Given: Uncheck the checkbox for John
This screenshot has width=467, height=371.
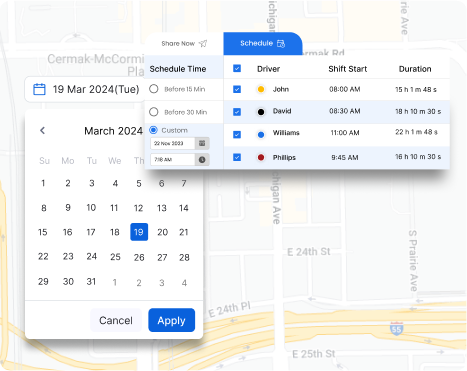Looking at the screenshot, I should pos(237,89).
